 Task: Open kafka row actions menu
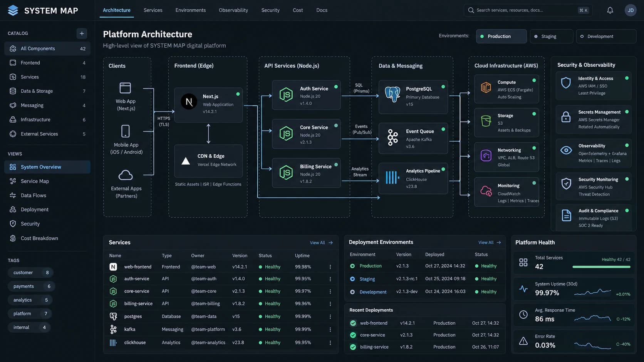pyautogui.click(x=330, y=330)
